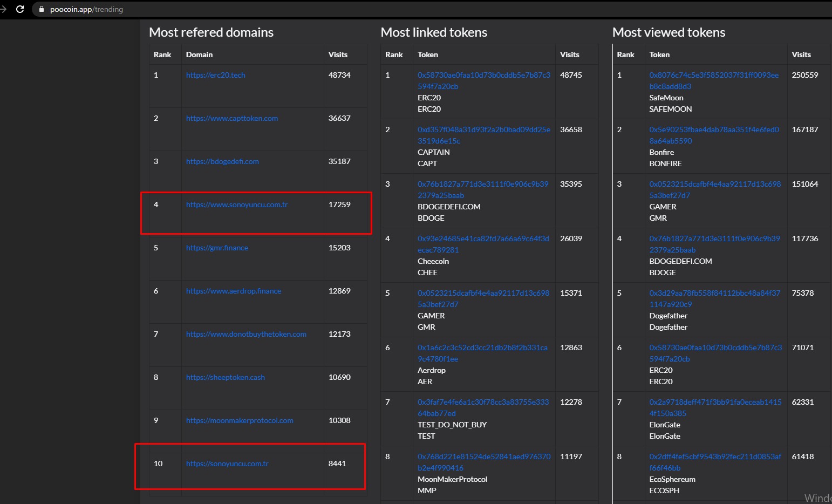Select the TEST_DO_NOT_BUY token name text

point(452,425)
